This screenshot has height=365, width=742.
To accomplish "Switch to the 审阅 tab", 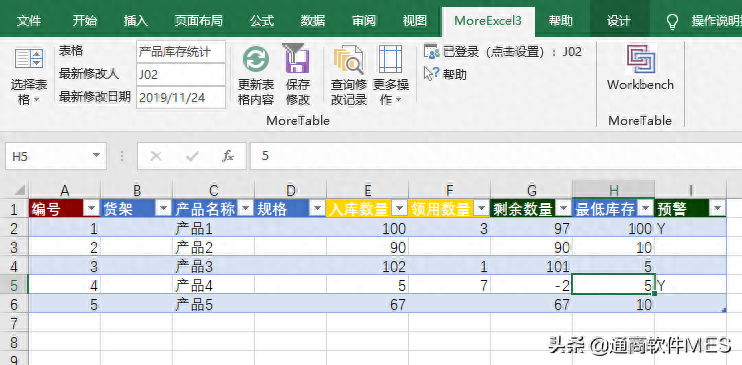I will tap(364, 21).
